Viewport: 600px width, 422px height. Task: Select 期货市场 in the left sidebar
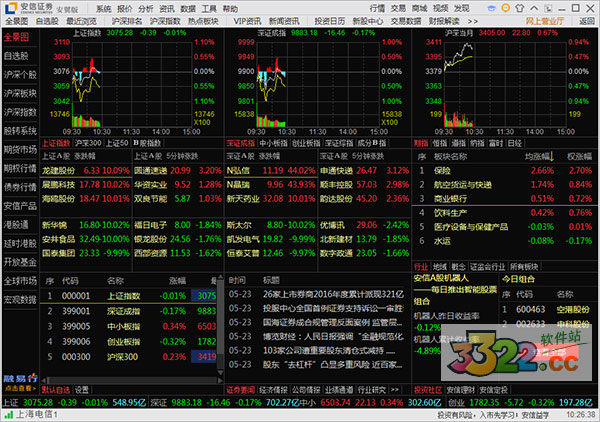[20, 150]
